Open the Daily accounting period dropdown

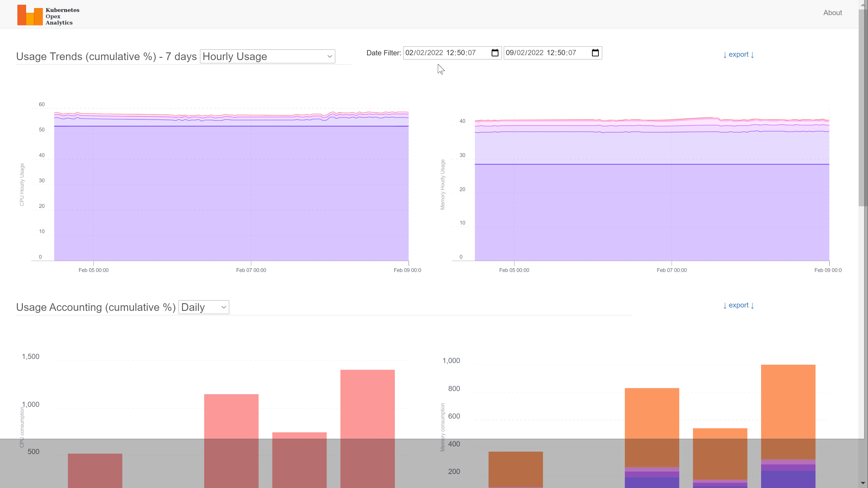click(203, 307)
